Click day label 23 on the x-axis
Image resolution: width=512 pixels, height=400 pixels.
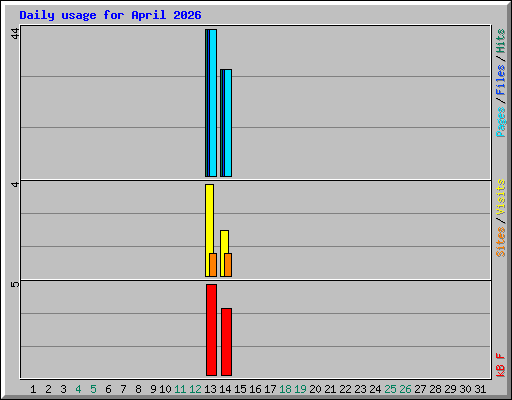pos(360,389)
